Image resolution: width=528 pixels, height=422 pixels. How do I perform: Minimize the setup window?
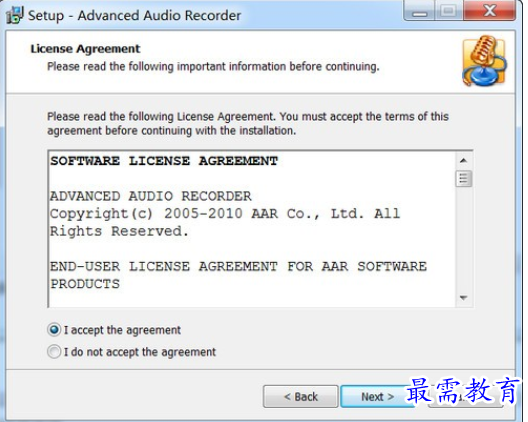[x=420, y=11]
